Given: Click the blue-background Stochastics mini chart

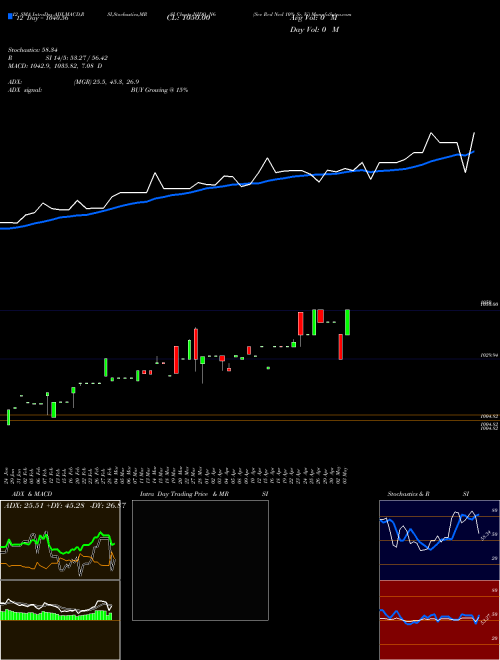Looking at the screenshot, I should (x=439, y=540).
